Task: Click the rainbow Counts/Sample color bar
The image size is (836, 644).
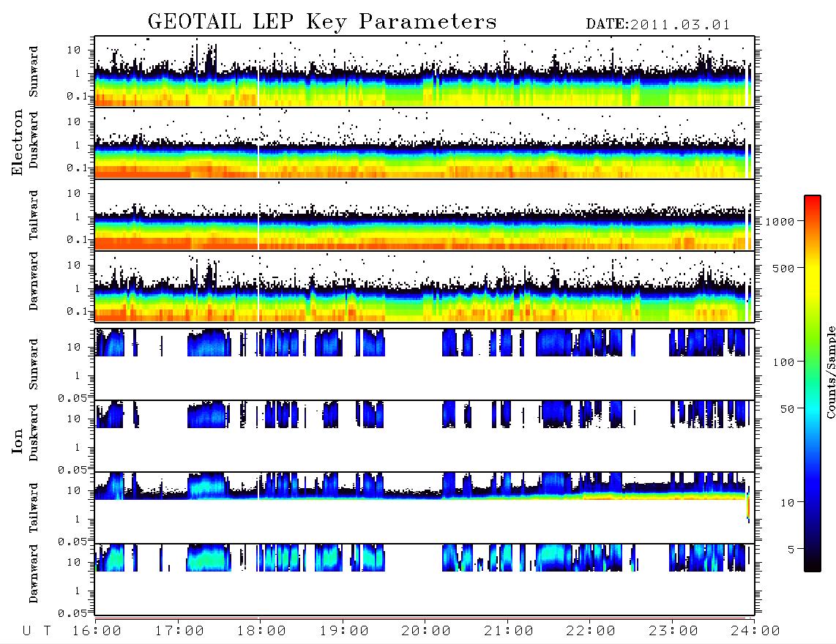Action: [813, 383]
